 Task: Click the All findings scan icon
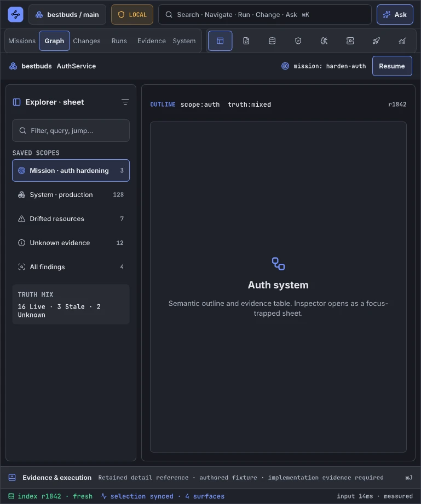pos(21,267)
